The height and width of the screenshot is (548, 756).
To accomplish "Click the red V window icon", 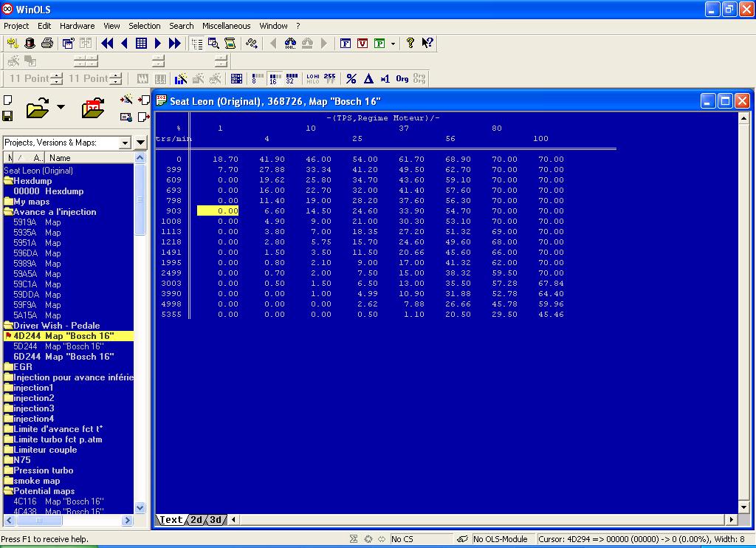I will click(362, 44).
